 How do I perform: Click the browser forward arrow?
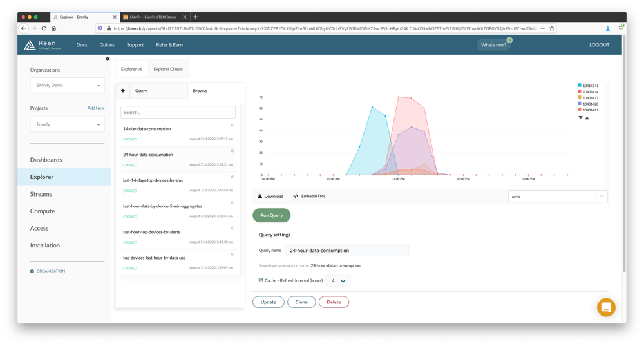33,28
